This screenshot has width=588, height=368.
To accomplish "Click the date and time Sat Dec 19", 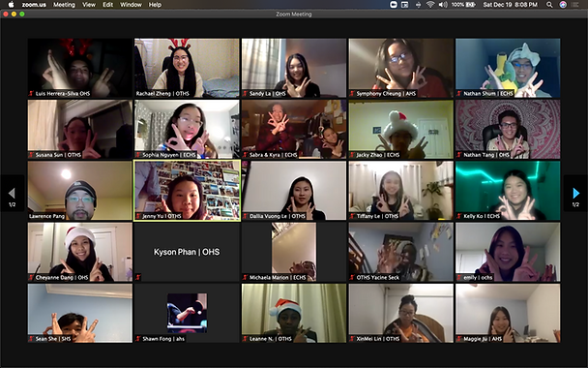I will pos(511,5).
